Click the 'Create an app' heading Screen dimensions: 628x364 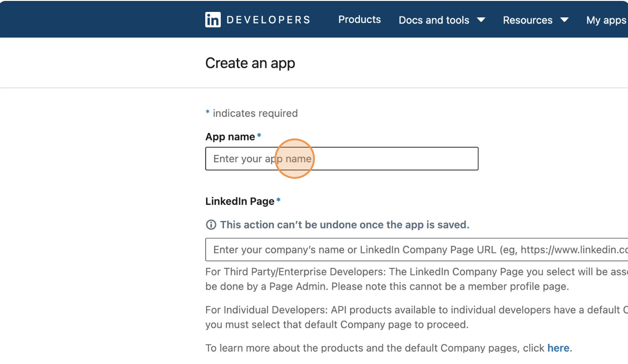coord(250,63)
